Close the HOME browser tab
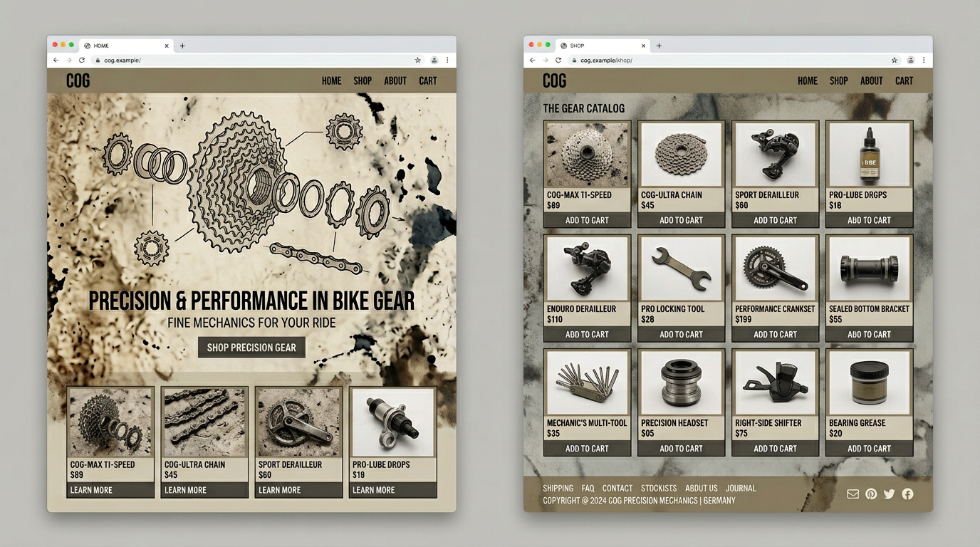Viewport: 980px width, 547px height. coord(167,46)
